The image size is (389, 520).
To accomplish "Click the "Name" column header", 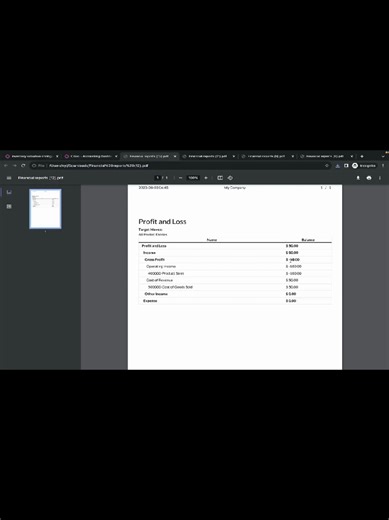I will pyautogui.click(x=212, y=240).
